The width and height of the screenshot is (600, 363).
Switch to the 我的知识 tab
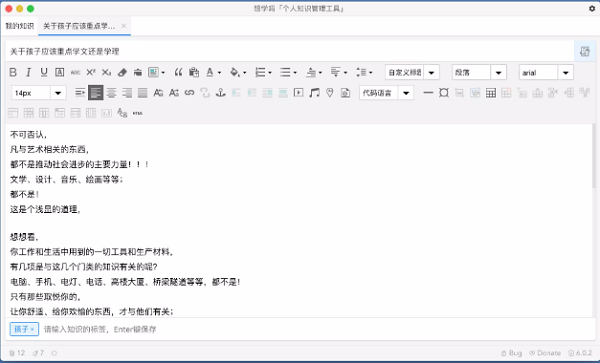point(20,26)
